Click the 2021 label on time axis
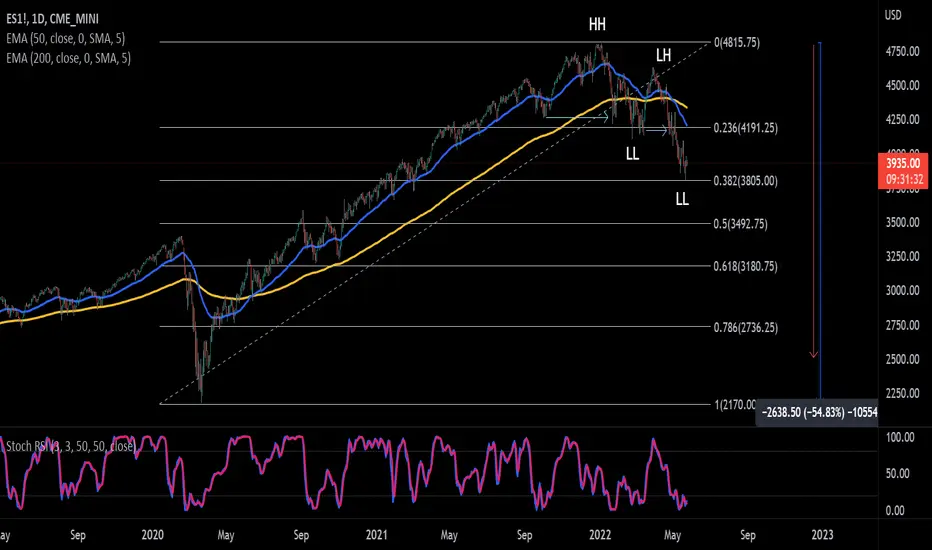The width and height of the screenshot is (932, 550). [376, 535]
